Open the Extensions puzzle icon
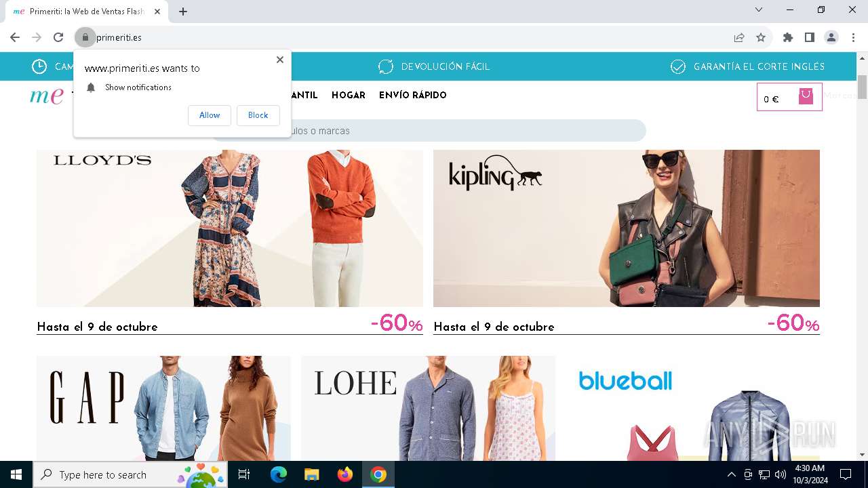The image size is (868, 488). [788, 37]
